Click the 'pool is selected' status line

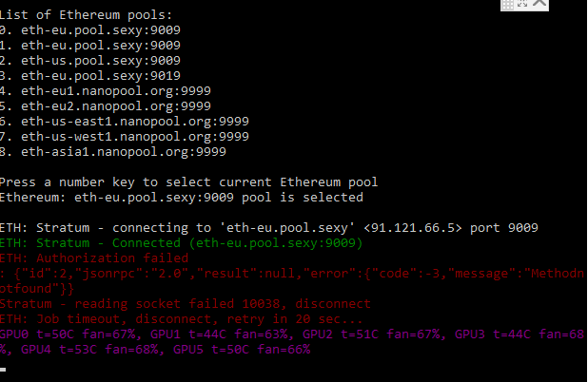182,198
